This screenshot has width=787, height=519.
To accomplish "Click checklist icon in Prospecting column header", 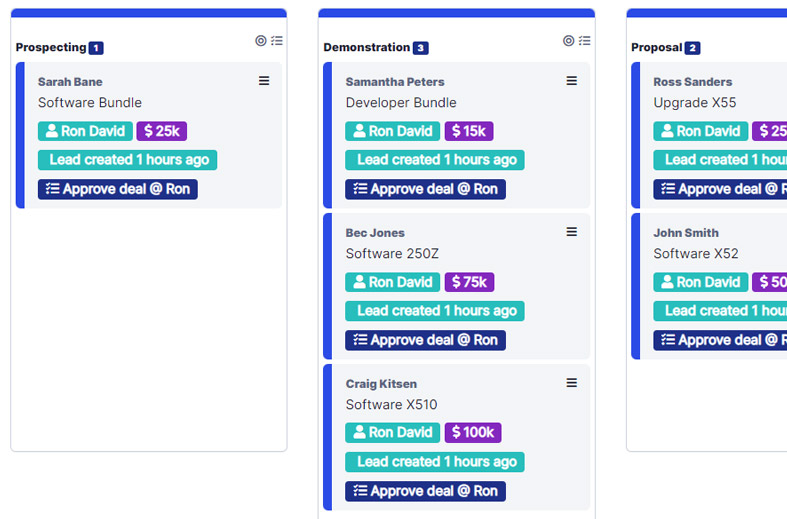I will (x=277, y=41).
